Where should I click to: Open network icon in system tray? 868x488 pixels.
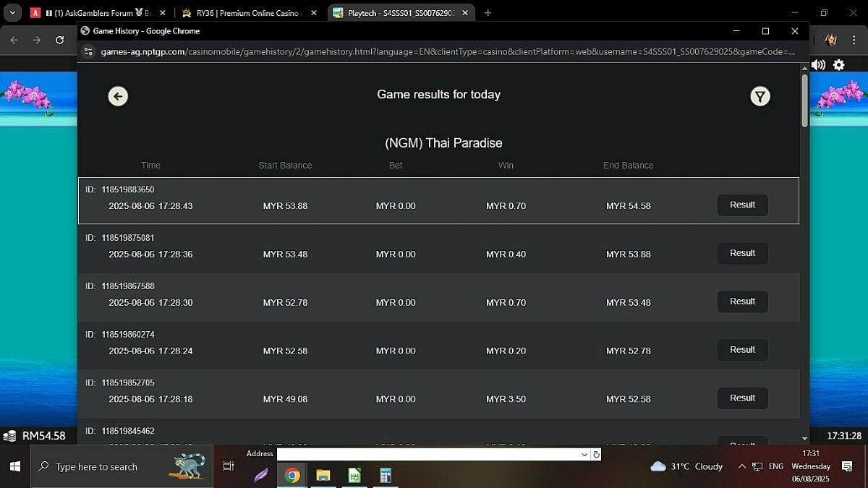click(757, 466)
